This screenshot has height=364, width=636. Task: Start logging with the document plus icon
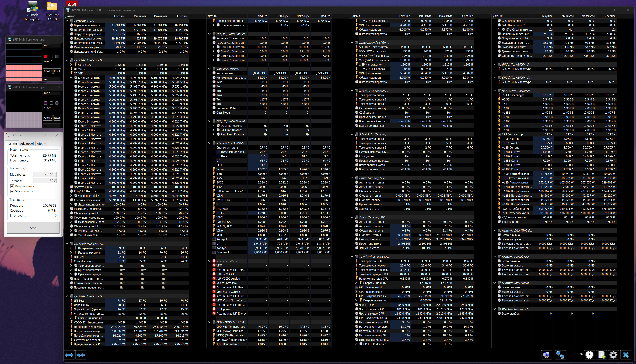coord(602,355)
